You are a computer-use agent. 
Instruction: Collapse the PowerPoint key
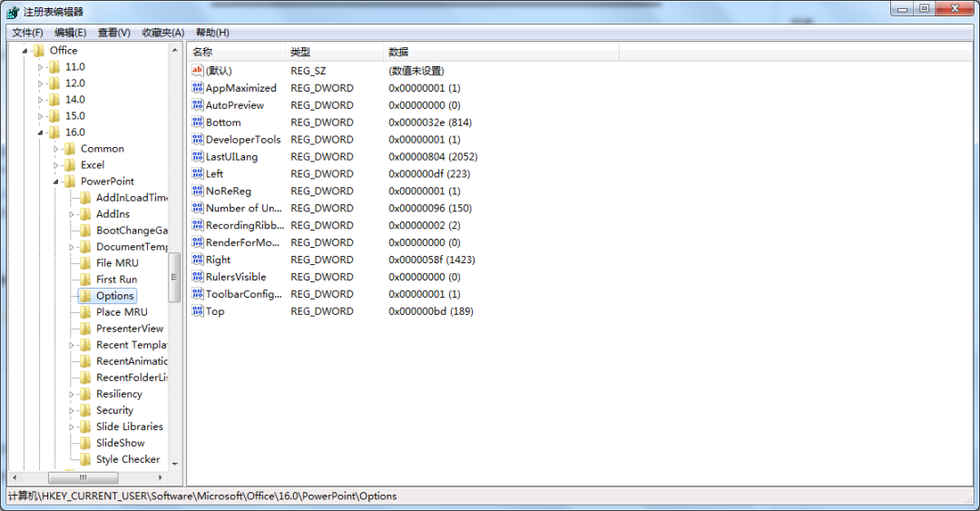[x=55, y=182]
